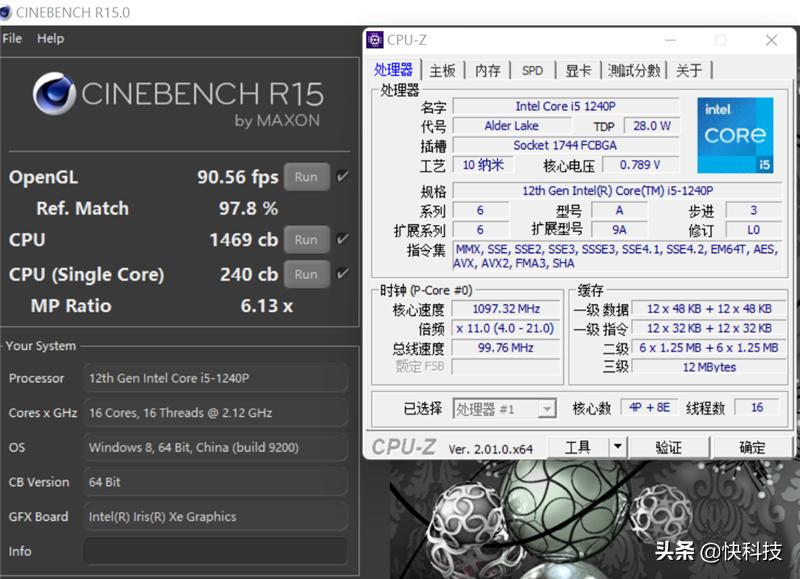Image resolution: width=800 pixels, height=579 pixels.
Task: Run the OpenGL benchmark
Action: coord(306,176)
